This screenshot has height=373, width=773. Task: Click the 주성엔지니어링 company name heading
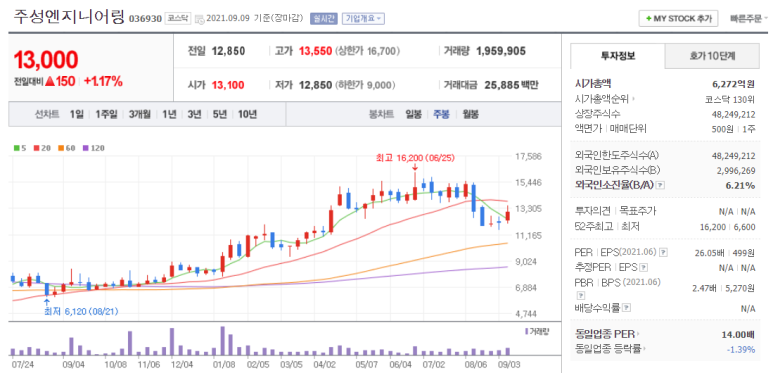coord(69,16)
